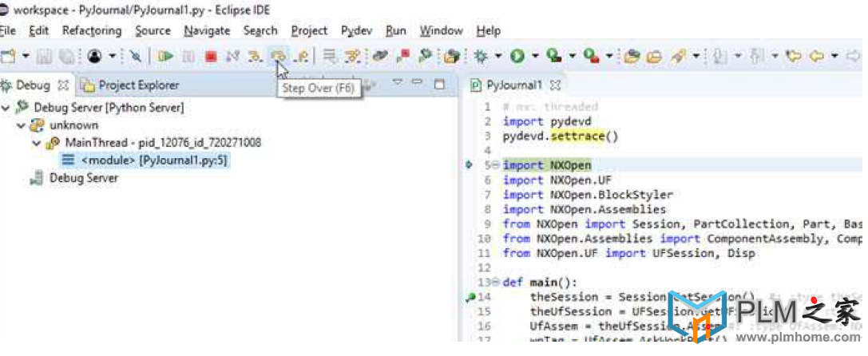Switch to the Project Explorer tab
868x356 pixels.
[131, 85]
